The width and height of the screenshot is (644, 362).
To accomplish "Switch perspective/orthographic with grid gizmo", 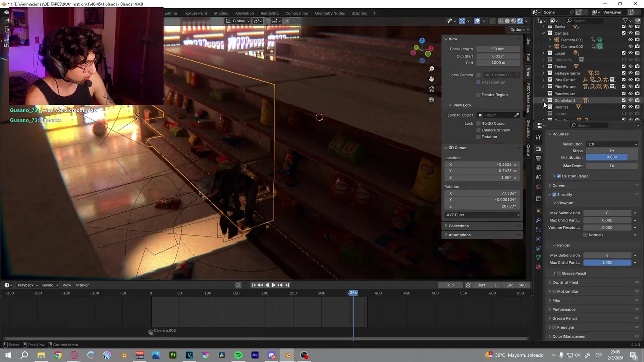I will pos(431,99).
